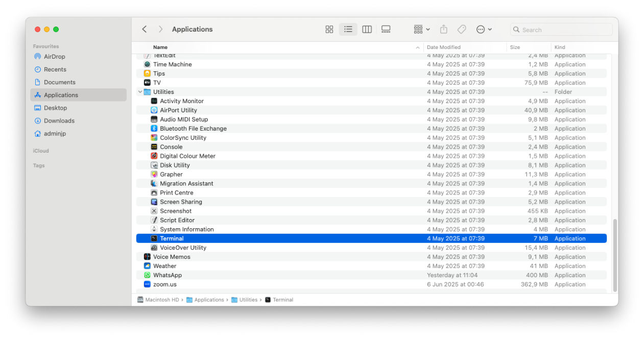Click the Tips app icon
The height and width of the screenshot is (340, 644).
(x=147, y=74)
